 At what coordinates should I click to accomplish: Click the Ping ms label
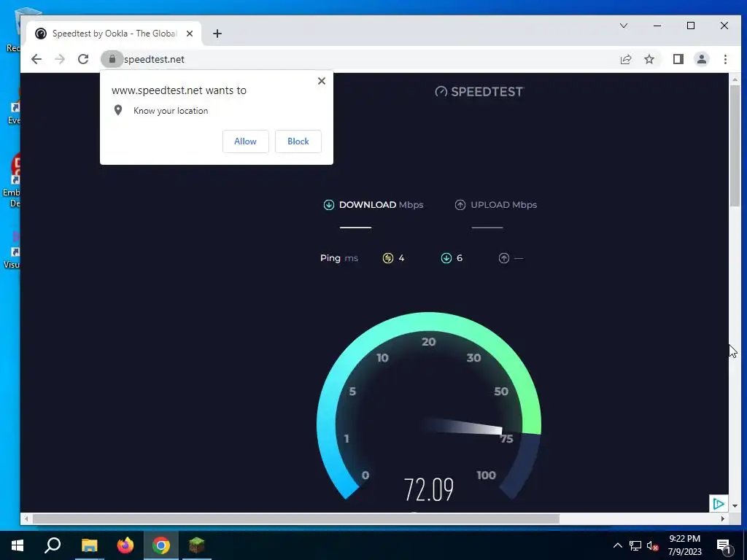click(339, 258)
